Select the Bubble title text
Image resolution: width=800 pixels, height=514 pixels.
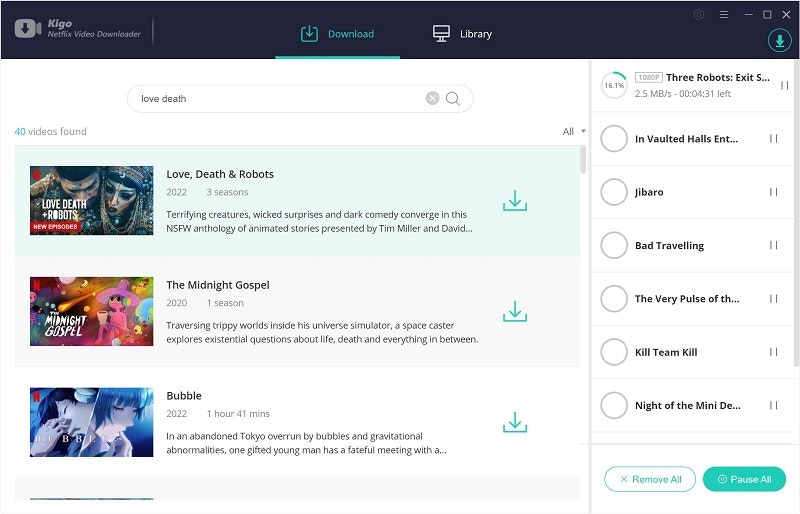coord(184,396)
